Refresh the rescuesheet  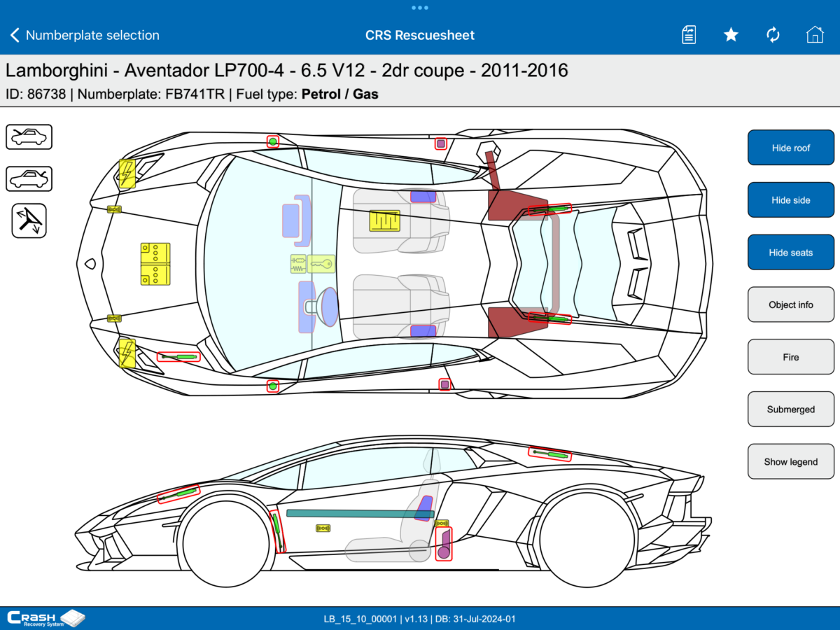(773, 35)
